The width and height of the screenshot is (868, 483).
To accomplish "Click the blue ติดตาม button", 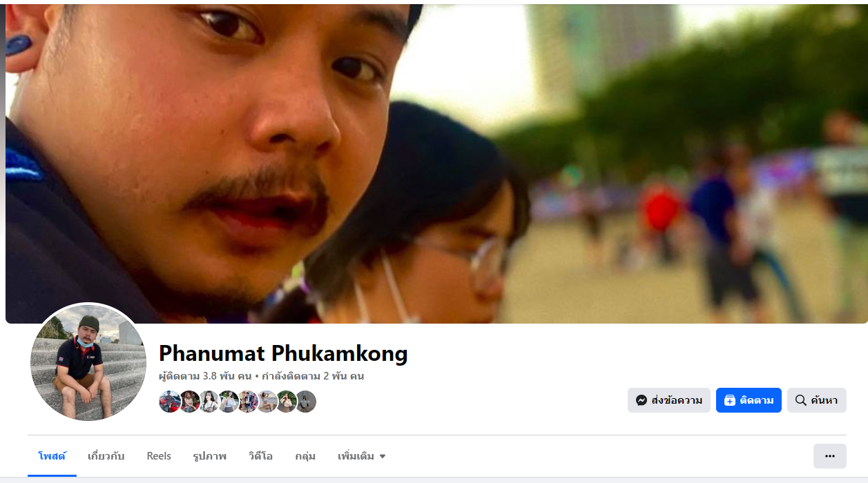I will coord(749,400).
